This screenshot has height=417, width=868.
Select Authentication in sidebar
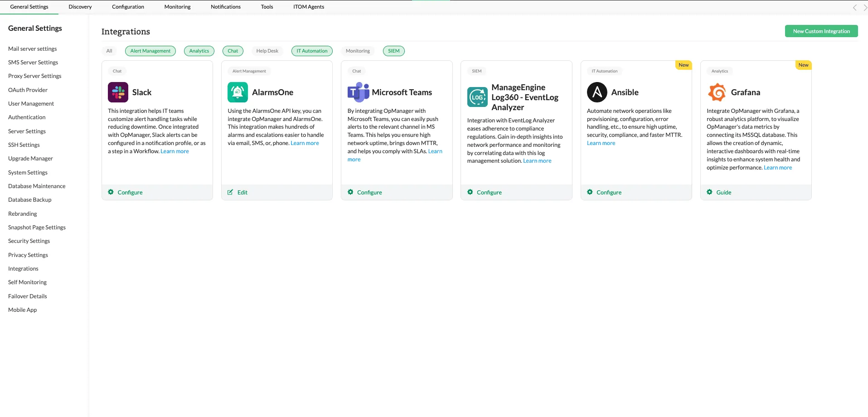[x=27, y=117]
